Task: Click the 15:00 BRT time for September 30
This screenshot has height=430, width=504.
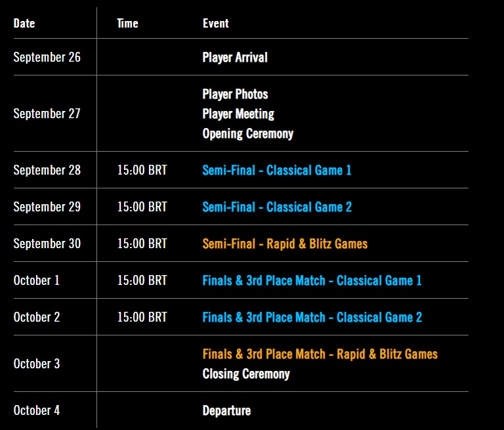Action: pyautogui.click(x=142, y=244)
